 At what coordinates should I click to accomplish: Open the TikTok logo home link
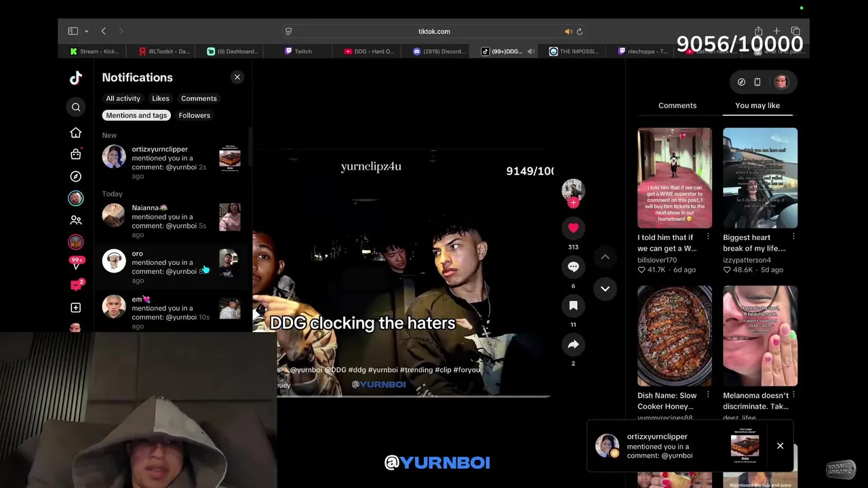[x=76, y=78]
